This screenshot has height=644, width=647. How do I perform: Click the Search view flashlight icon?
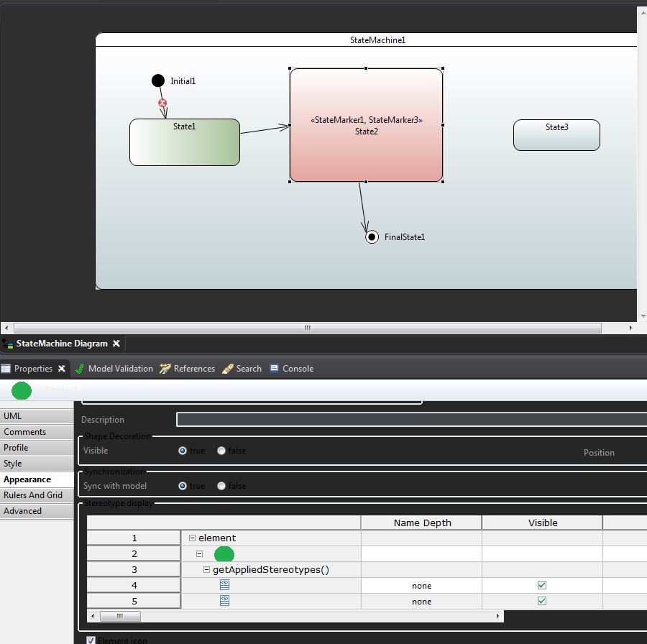click(x=228, y=369)
